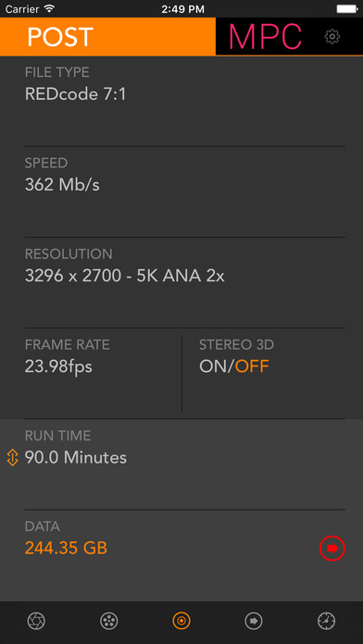Image resolution: width=363 pixels, height=644 pixels.
Task: Set Stereo 3D to OFF
Action: [252, 365]
